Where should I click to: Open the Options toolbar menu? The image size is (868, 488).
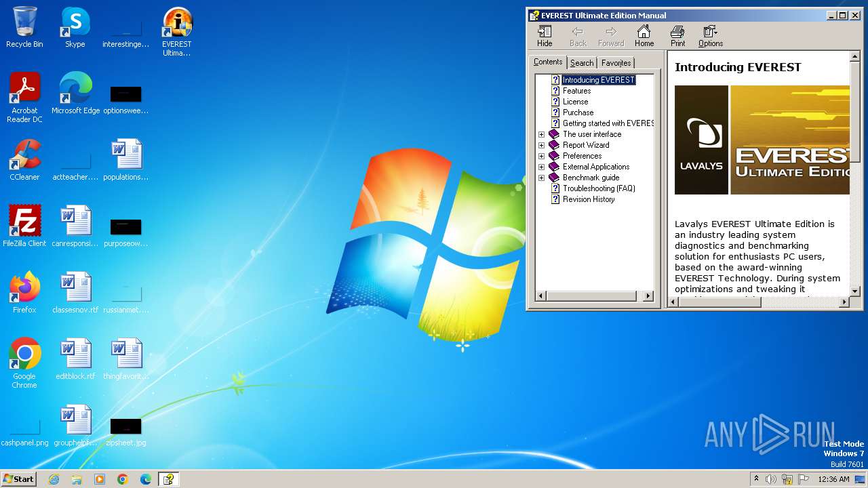tap(711, 36)
